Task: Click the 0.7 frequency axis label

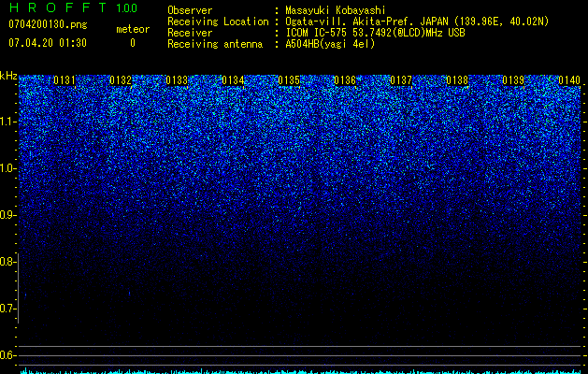Action: [x=7, y=309]
